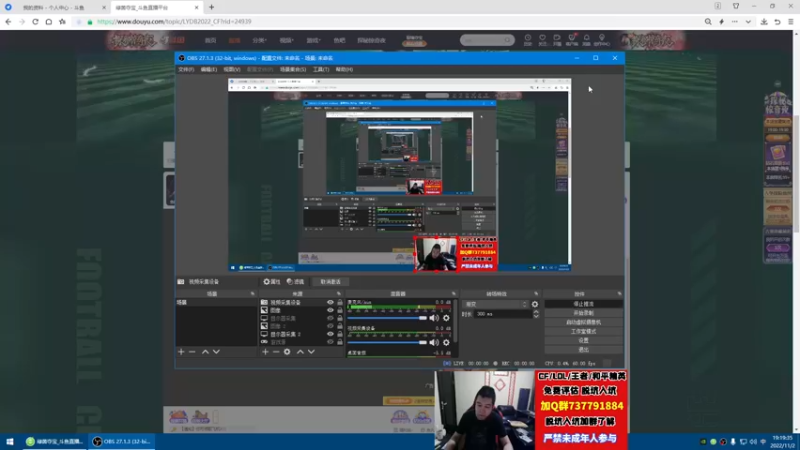Toggle the lock on 显示器采集 2 source
800x450 pixels.
tap(340, 334)
